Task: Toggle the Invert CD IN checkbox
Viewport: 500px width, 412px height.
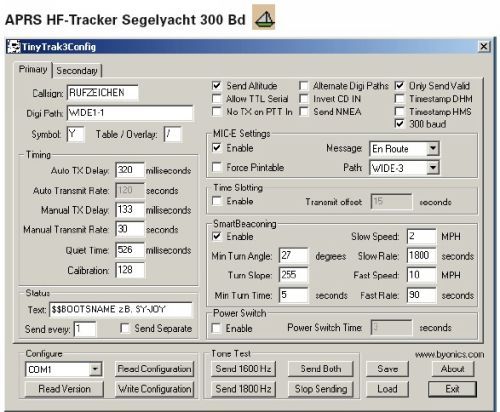Action: coord(303,99)
